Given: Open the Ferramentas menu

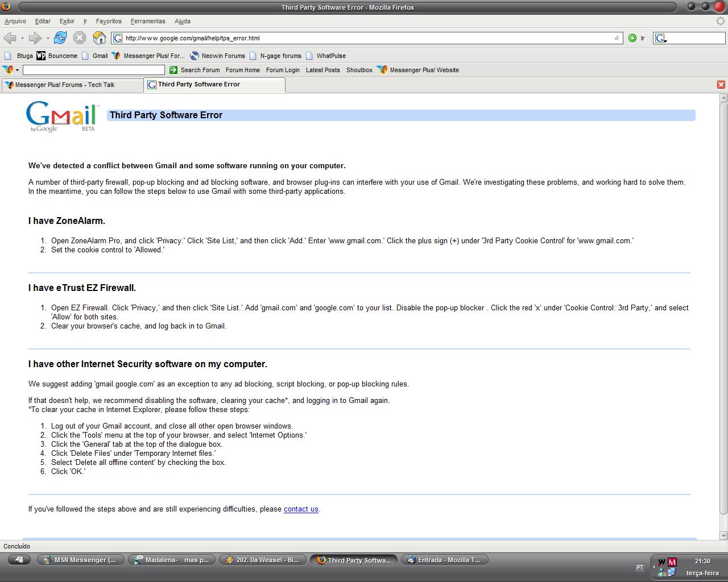Looking at the screenshot, I should tap(148, 21).
